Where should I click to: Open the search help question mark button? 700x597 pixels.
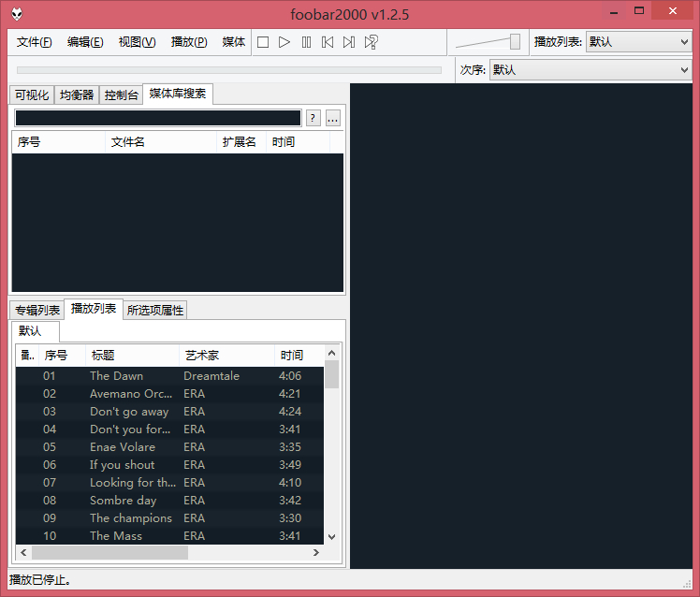(313, 118)
